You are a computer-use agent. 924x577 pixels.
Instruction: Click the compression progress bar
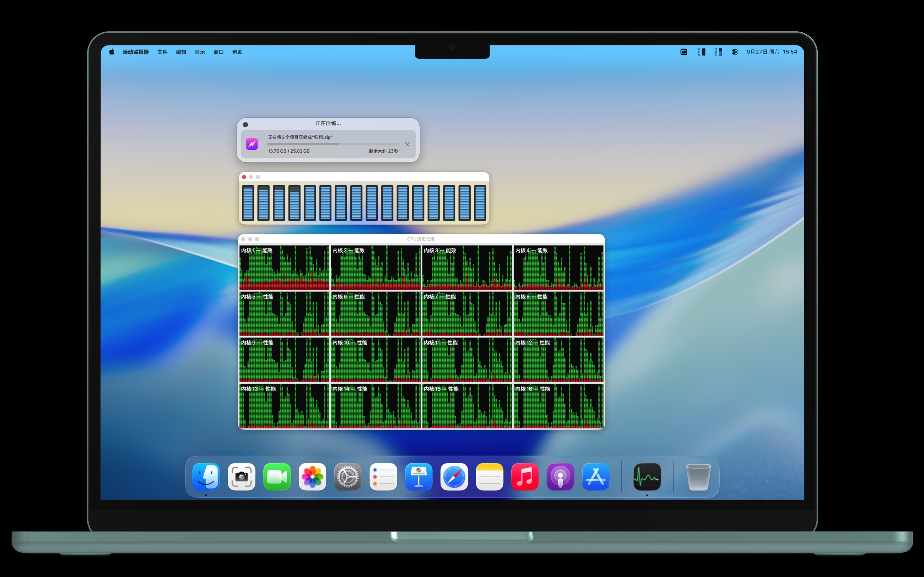333,144
